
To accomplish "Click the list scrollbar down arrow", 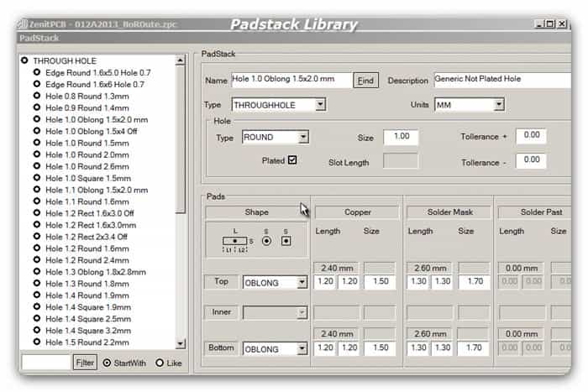I will [x=181, y=343].
